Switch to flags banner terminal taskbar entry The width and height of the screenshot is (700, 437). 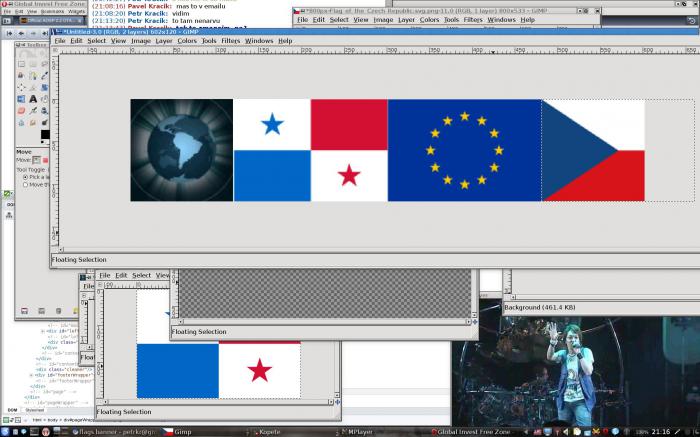(114, 432)
